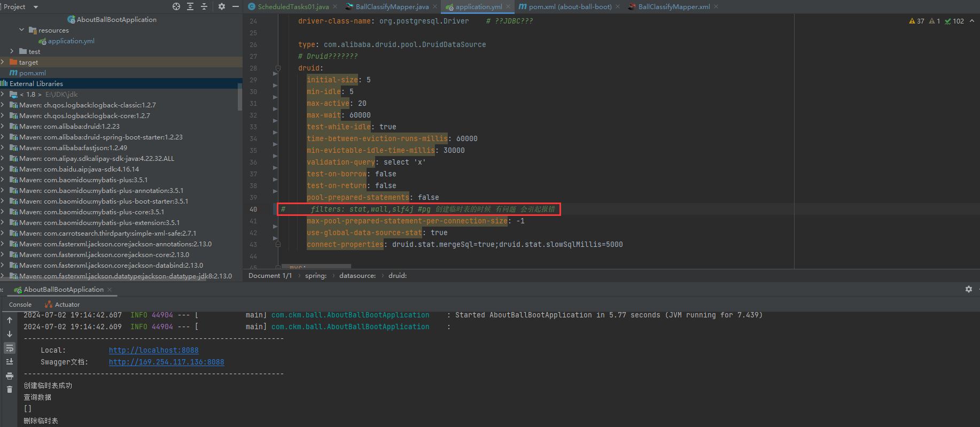The width and height of the screenshot is (980, 427).
Task: Switch to the Actuator tab
Action: [63, 305]
